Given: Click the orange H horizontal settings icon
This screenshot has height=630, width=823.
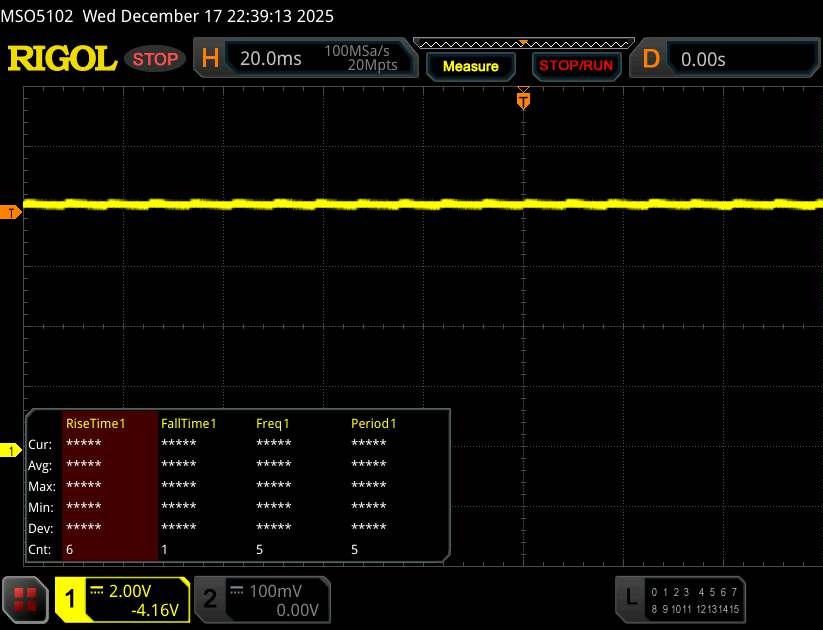Looking at the screenshot, I should [x=210, y=59].
